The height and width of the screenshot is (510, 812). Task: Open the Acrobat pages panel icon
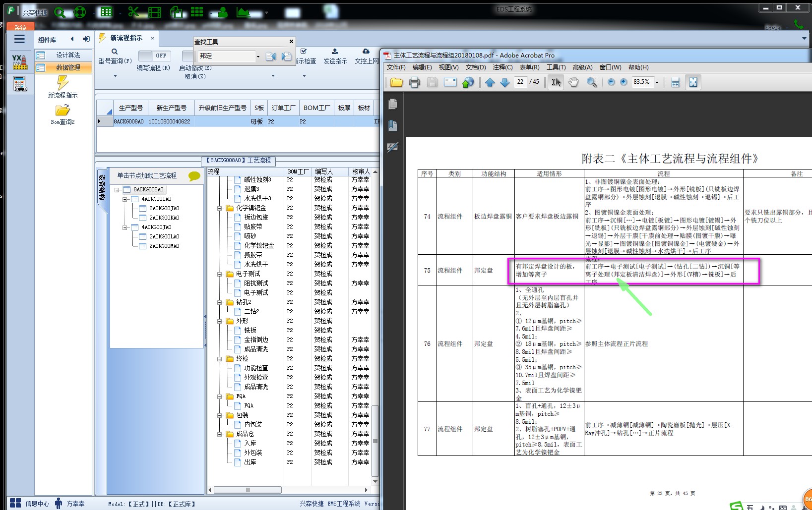click(x=393, y=104)
